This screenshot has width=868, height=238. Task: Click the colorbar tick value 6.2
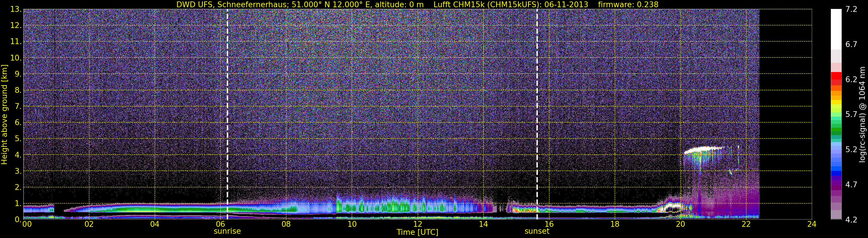click(x=851, y=79)
